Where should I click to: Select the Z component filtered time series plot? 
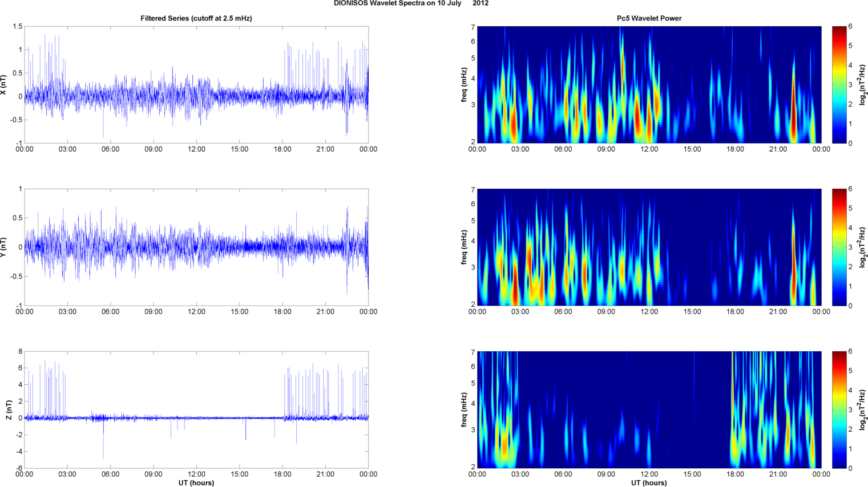coord(196,409)
